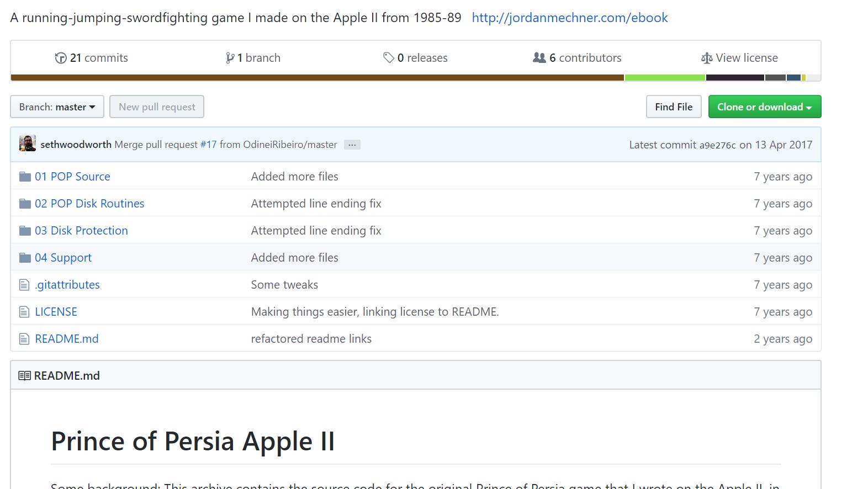868x489 pixels.
Task: Open the Clone or download dropdown
Action: (765, 107)
